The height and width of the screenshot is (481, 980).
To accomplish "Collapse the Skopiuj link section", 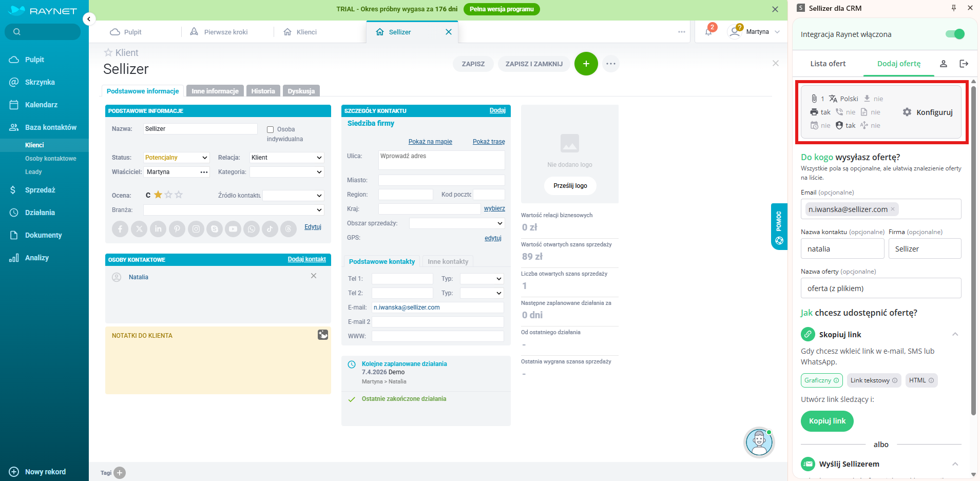I will click(x=955, y=335).
